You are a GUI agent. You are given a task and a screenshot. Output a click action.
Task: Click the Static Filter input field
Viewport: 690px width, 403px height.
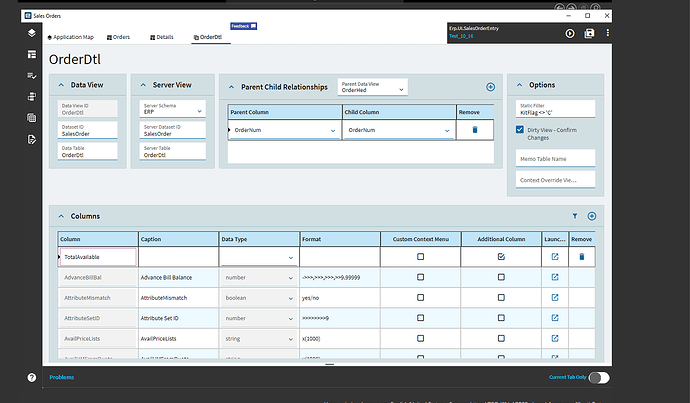tap(555, 109)
